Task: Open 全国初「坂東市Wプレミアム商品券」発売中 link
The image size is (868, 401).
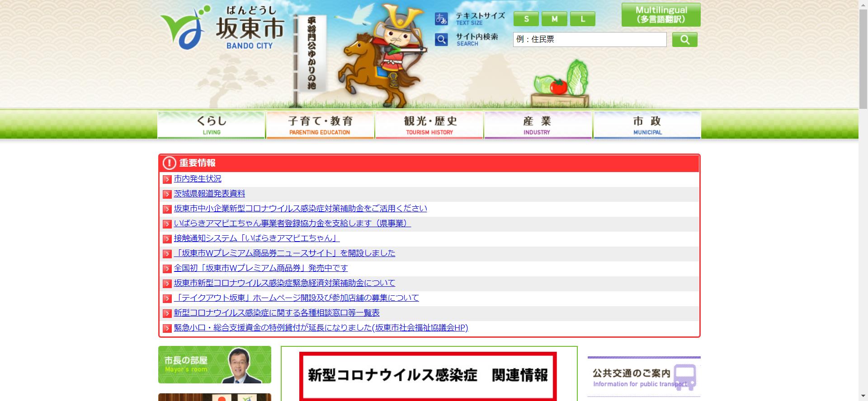Action: point(261,268)
